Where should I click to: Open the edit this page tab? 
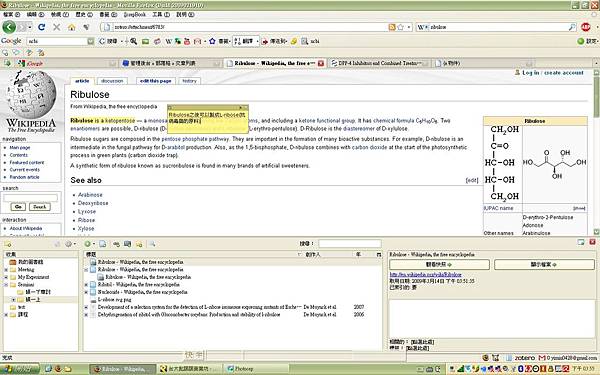(x=155, y=81)
